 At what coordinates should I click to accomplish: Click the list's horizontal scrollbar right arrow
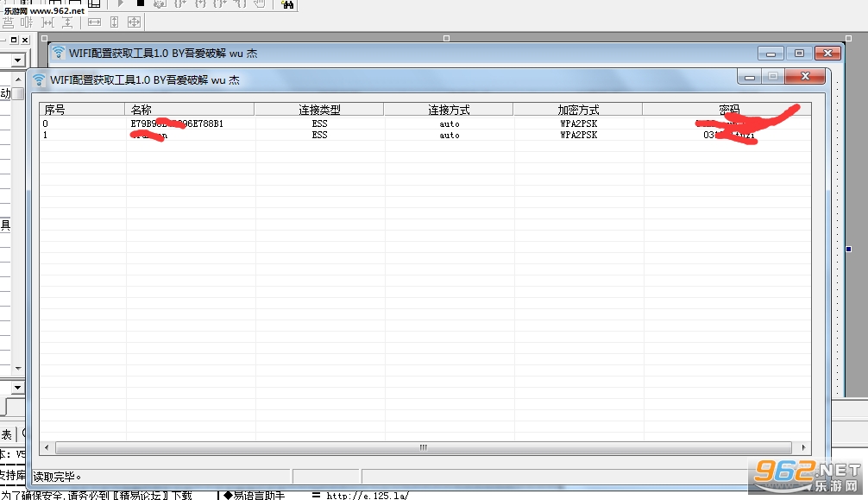coord(803,447)
